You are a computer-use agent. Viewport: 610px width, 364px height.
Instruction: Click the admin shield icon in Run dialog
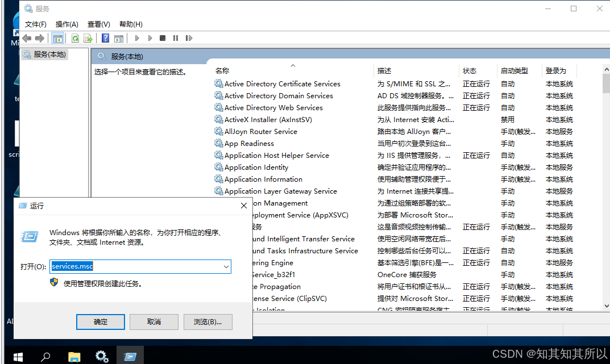tap(54, 282)
